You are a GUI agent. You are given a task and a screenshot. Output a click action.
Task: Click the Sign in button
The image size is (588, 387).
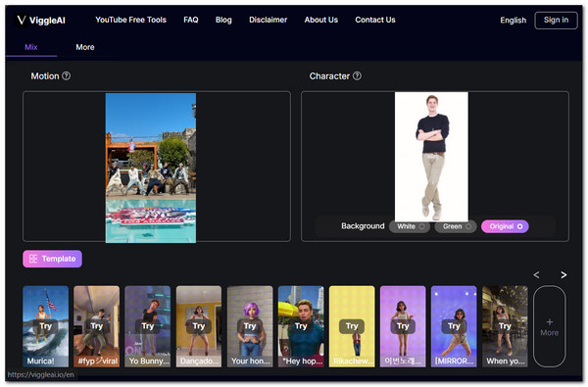tap(556, 21)
